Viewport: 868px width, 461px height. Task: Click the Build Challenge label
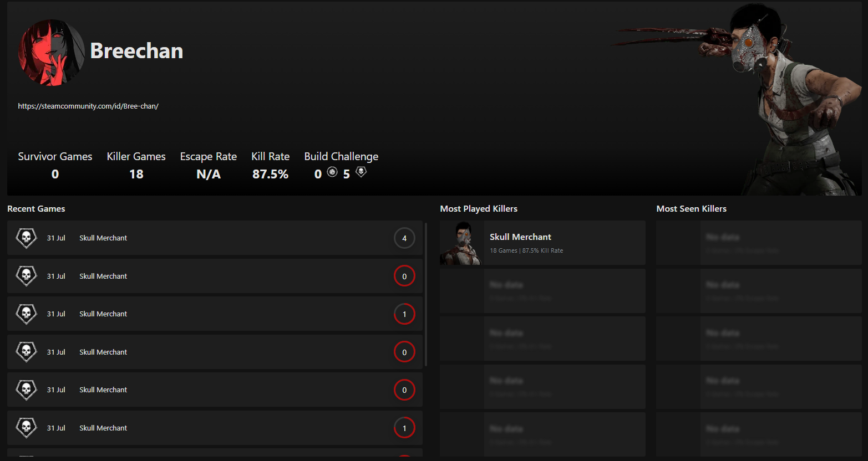[x=341, y=156]
